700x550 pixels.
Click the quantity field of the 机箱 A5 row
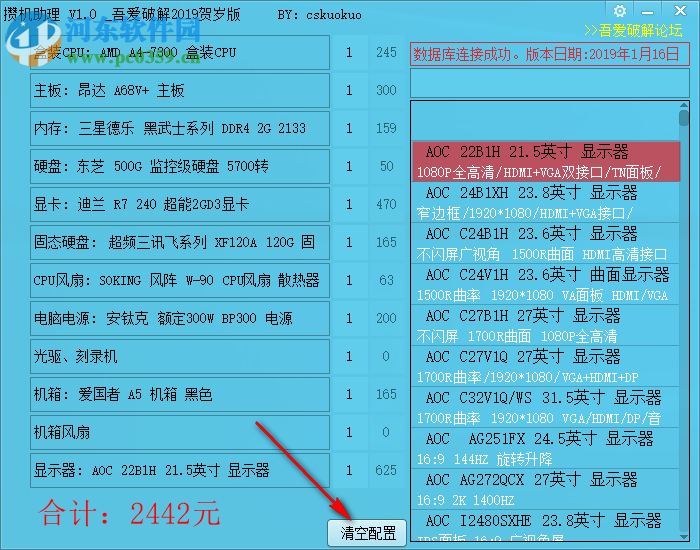[x=350, y=394]
